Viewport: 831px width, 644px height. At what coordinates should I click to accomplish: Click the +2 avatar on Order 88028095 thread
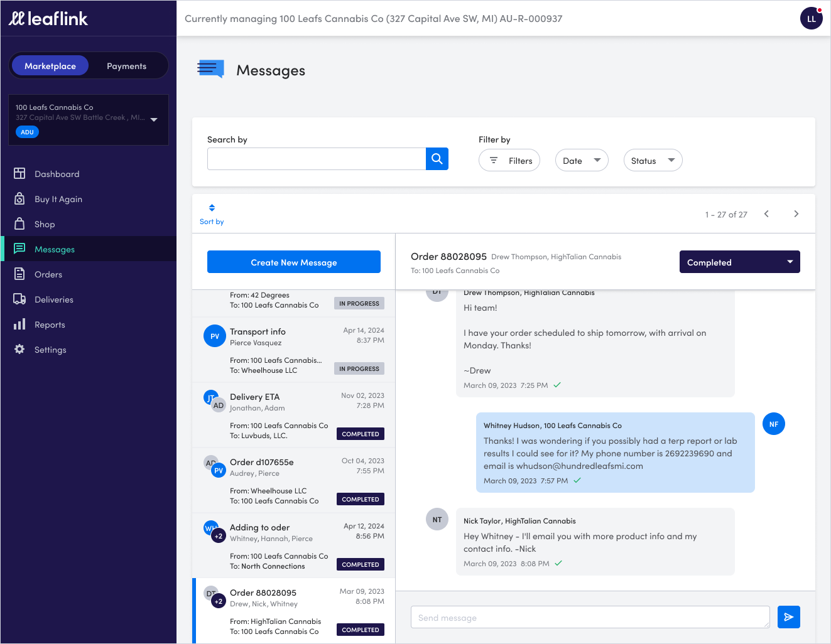tap(218, 601)
